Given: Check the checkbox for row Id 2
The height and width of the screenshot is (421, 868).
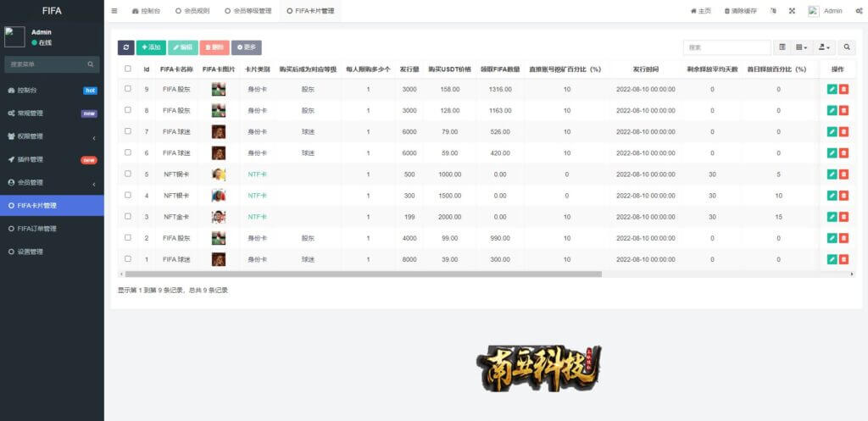Looking at the screenshot, I should (x=128, y=237).
